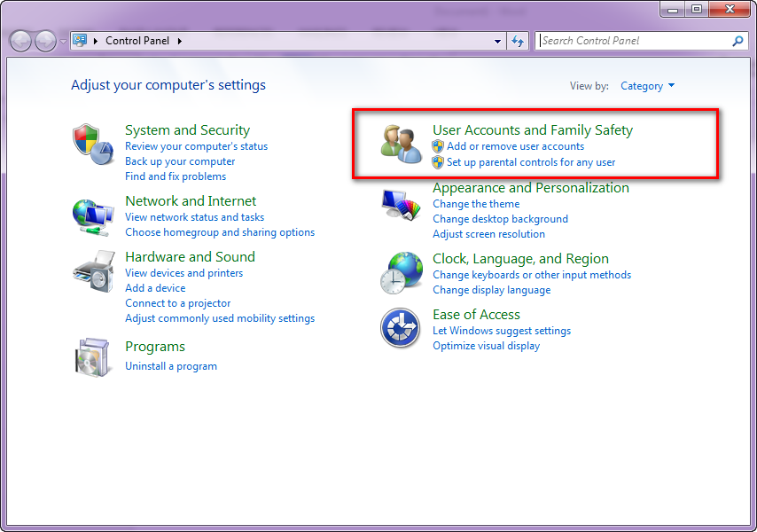The image size is (757, 532).
Task: Click the Forward navigation arrow button
Action: pyautogui.click(x=46, y=41)
